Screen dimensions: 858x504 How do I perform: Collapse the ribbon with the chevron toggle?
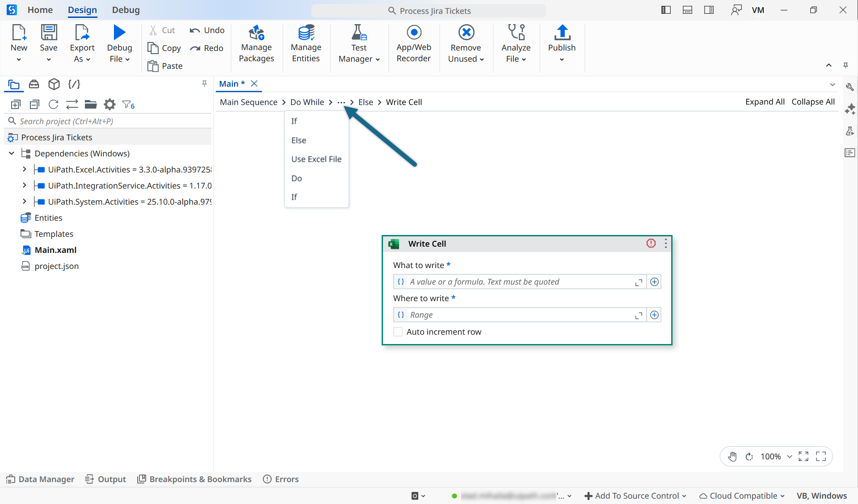(x=829, y=65)
